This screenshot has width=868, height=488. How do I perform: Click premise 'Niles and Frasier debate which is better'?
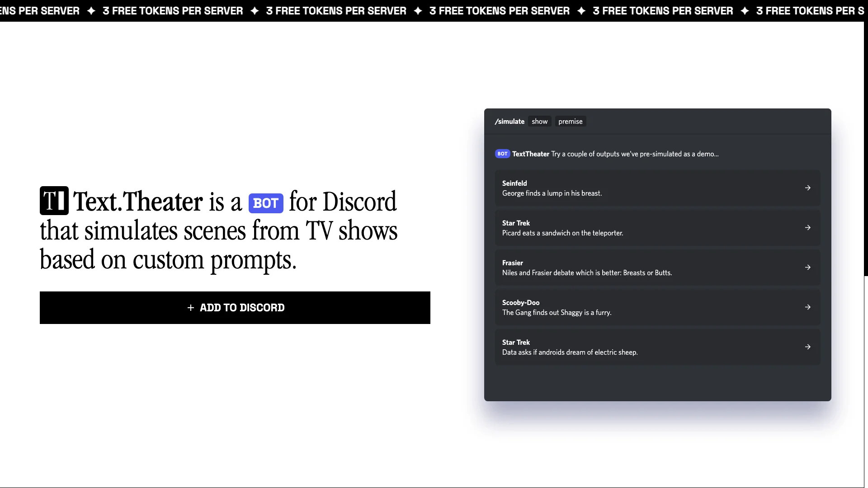tap(587, 273)
